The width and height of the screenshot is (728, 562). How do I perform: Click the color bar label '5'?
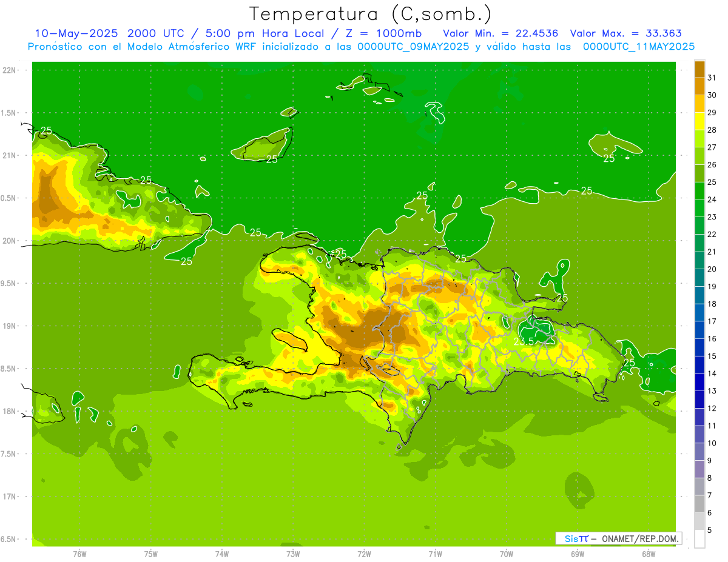[710, 530]
